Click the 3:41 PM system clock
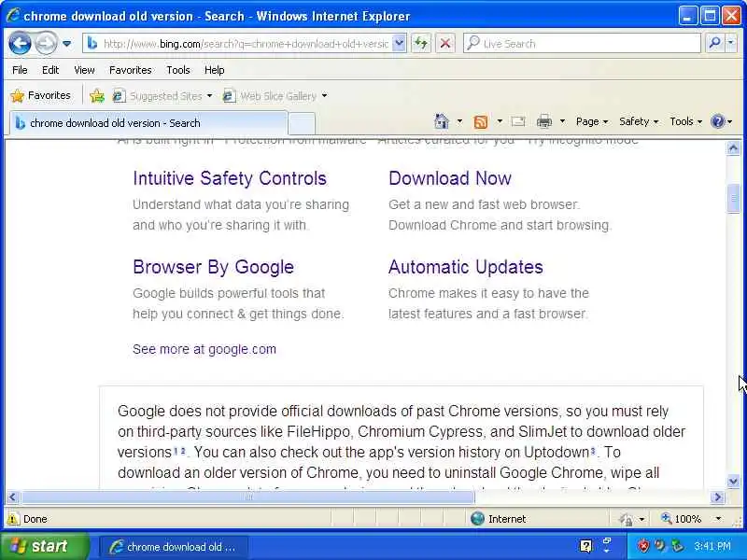The image size is (747, 560). pos(712,546)
